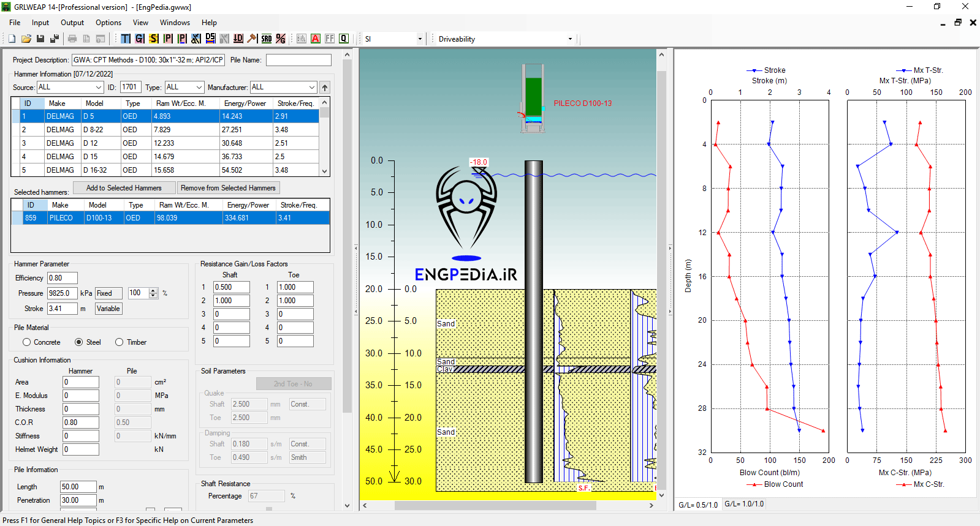The width and height of the screenshot is (980, 526).
Task: Open the SRD toolbar icon
Action: point(267,39)
